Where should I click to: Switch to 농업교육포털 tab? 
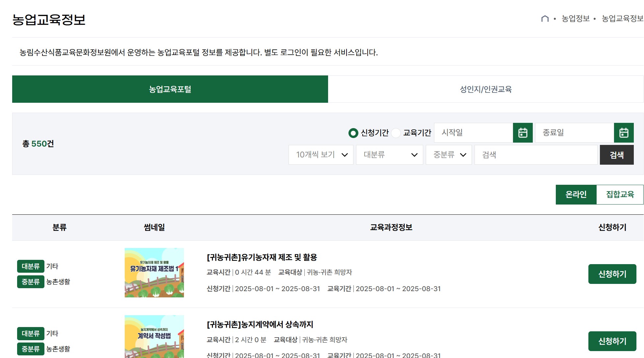170,89
